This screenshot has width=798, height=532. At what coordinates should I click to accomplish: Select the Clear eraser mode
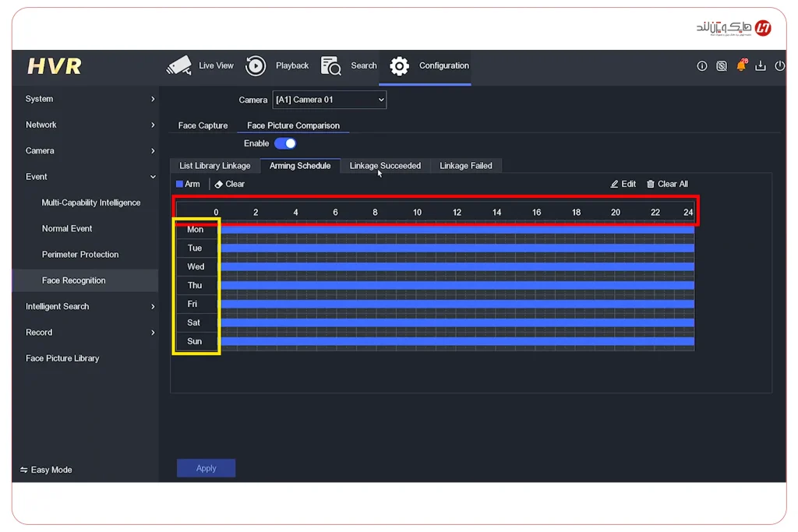230,185
